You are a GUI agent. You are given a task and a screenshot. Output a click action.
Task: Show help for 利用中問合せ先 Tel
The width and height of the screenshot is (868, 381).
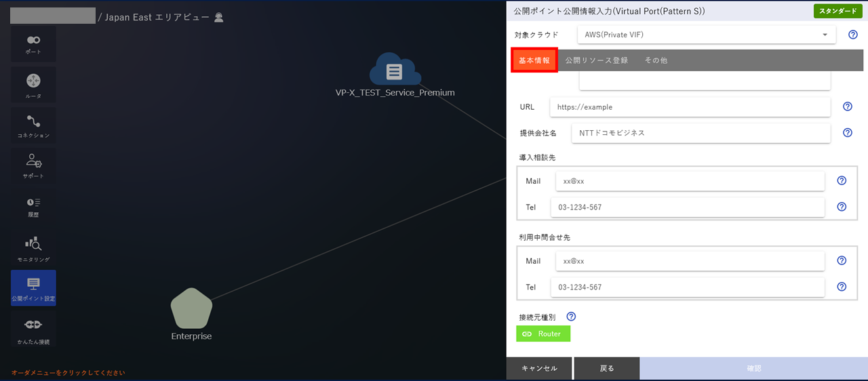pos(842,287)
